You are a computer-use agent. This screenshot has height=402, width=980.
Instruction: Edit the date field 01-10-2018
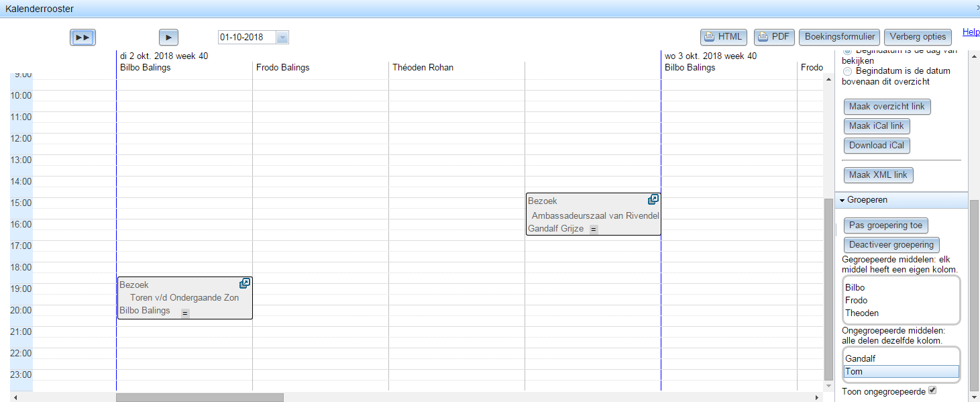click(247, 38)
